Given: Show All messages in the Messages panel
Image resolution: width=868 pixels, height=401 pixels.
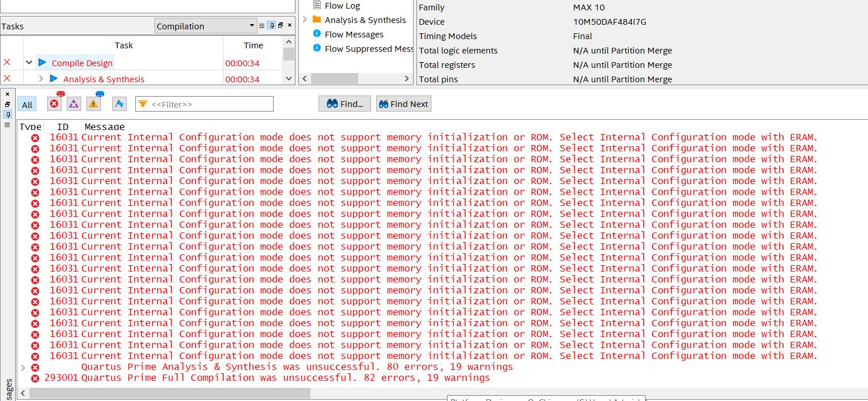Looking at the screenshot, I should [x=27, y=105].
